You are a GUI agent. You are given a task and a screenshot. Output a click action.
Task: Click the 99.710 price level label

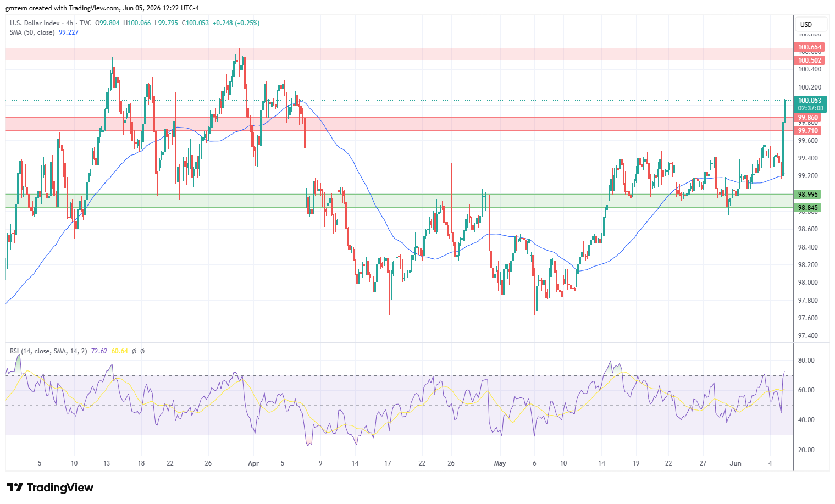click(808, 131)
